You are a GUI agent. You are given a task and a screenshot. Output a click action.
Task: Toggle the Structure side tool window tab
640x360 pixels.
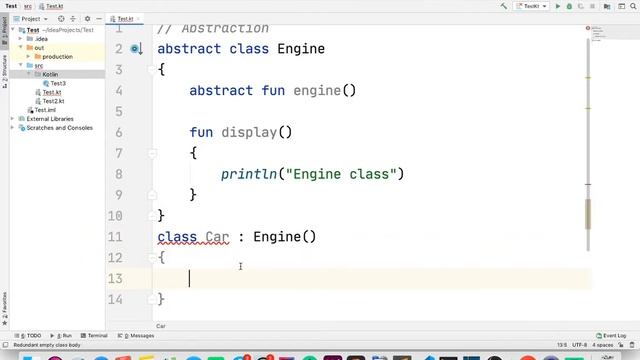coord(4,71)
